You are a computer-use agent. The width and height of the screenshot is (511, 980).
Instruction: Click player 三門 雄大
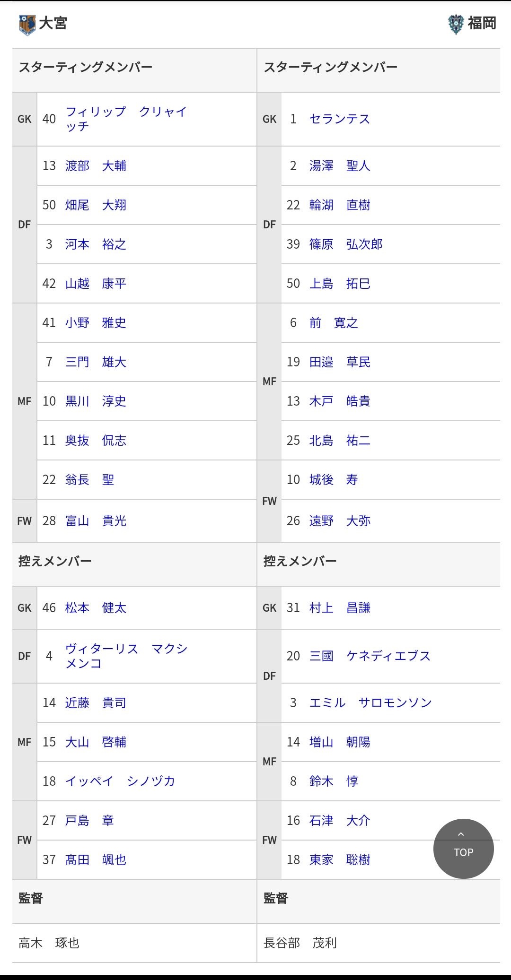[x=96, y=362]
